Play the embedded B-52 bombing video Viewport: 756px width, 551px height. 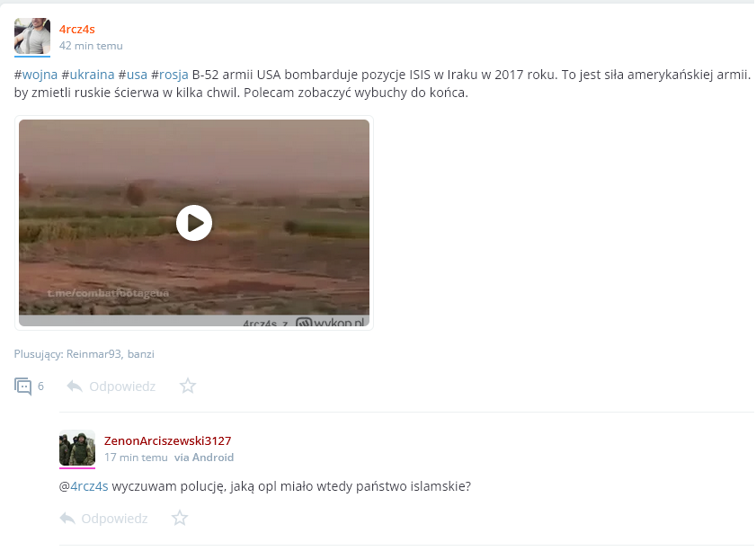tap(194, 223)
